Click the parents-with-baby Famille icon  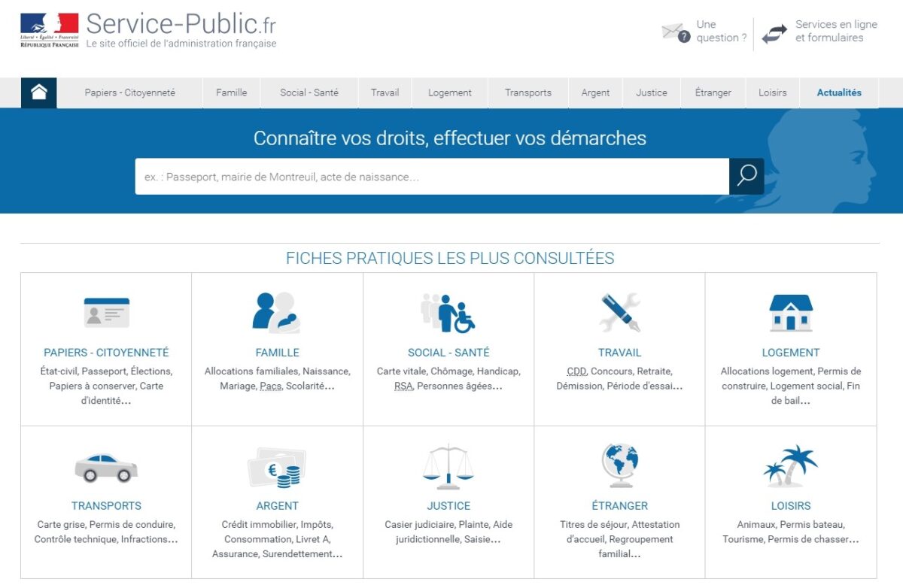tap(276, 312)
